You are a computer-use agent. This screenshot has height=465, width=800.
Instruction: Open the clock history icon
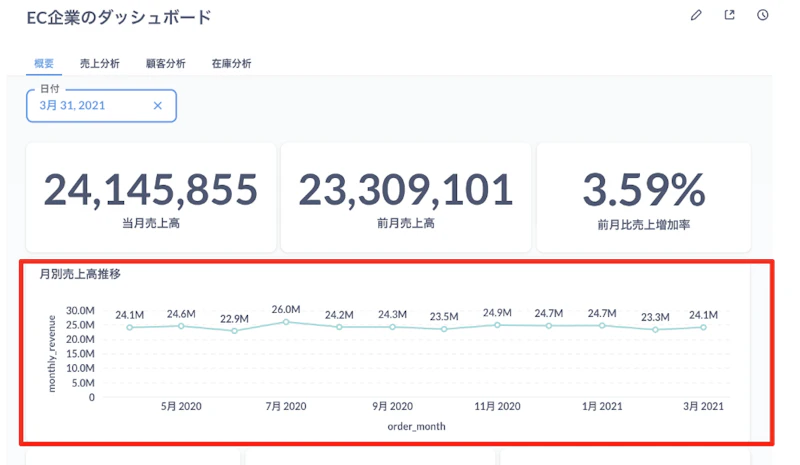pos(763,16)
